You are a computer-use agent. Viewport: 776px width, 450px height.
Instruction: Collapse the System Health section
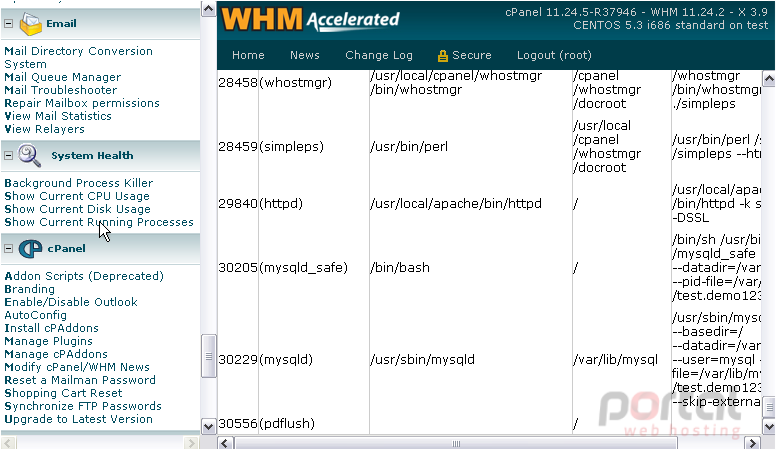coord(8,155)
